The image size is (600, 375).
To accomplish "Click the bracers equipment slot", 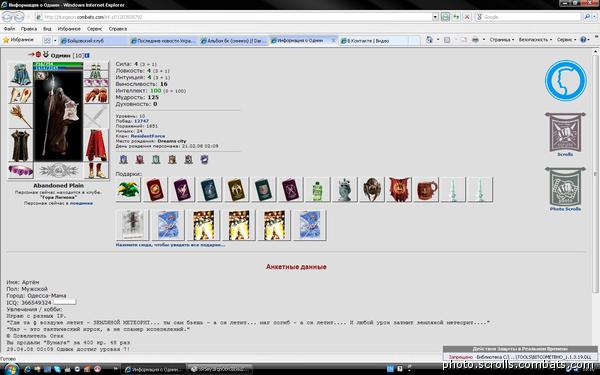I will pos(20,95).
